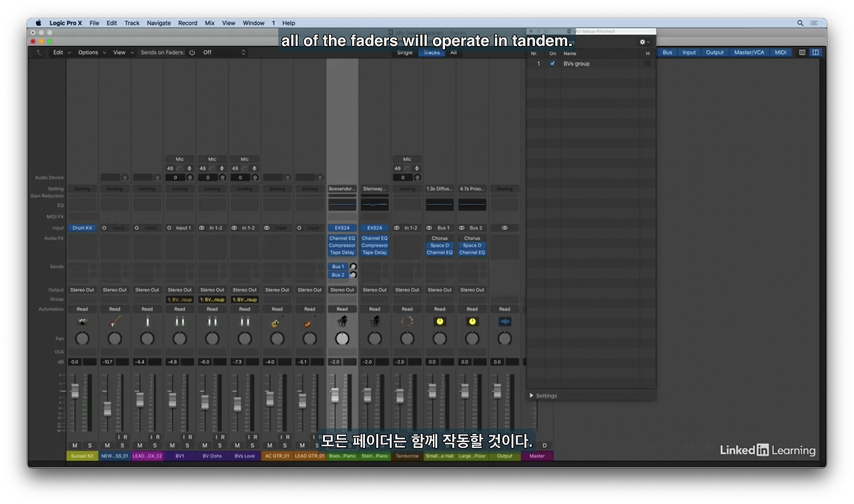Open the mixer View dropdown menu
854x504 pixels.
[123, 53]
